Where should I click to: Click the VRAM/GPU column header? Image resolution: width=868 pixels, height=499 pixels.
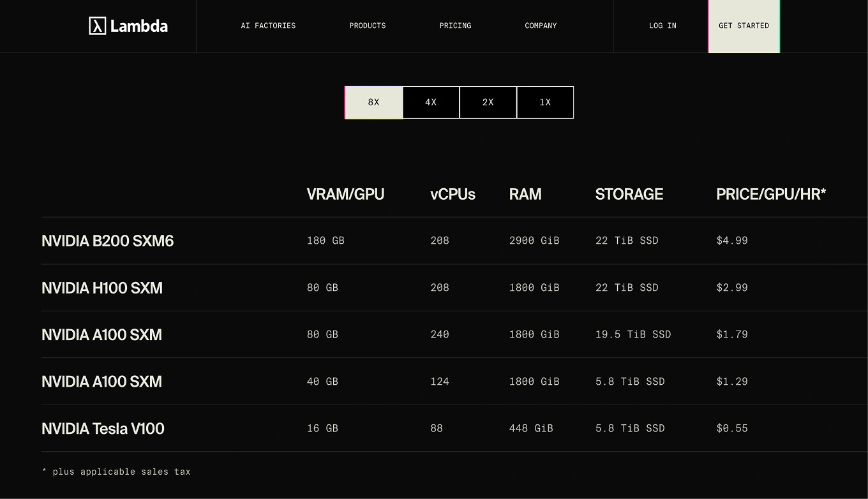(345, 194)
